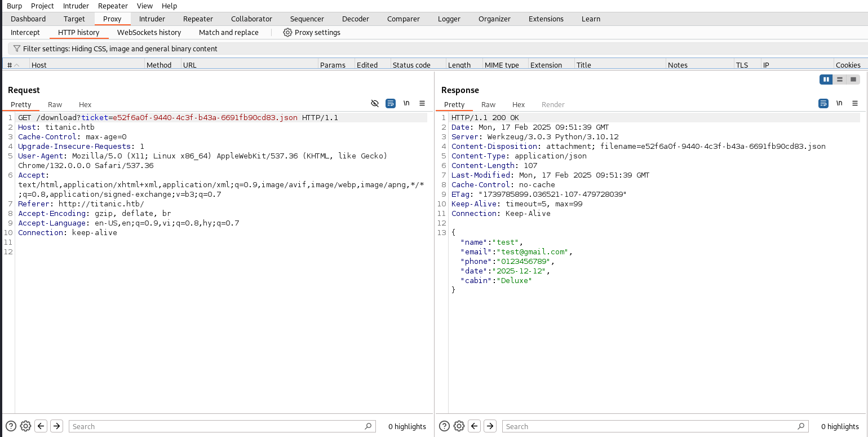Switch to combined tabbed layout icon
The image size is (868, 437).
[x=853, y=80]
